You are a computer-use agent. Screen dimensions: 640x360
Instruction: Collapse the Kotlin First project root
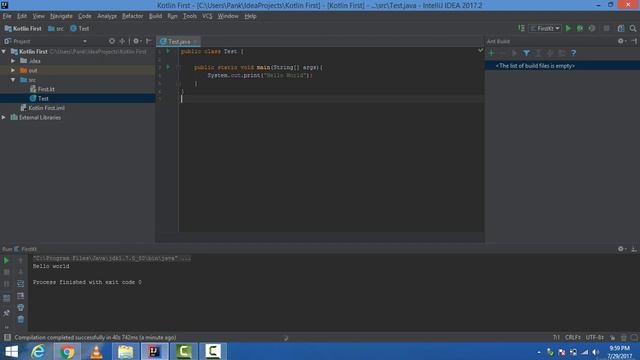pyautogui.click(x=4, y=51)
